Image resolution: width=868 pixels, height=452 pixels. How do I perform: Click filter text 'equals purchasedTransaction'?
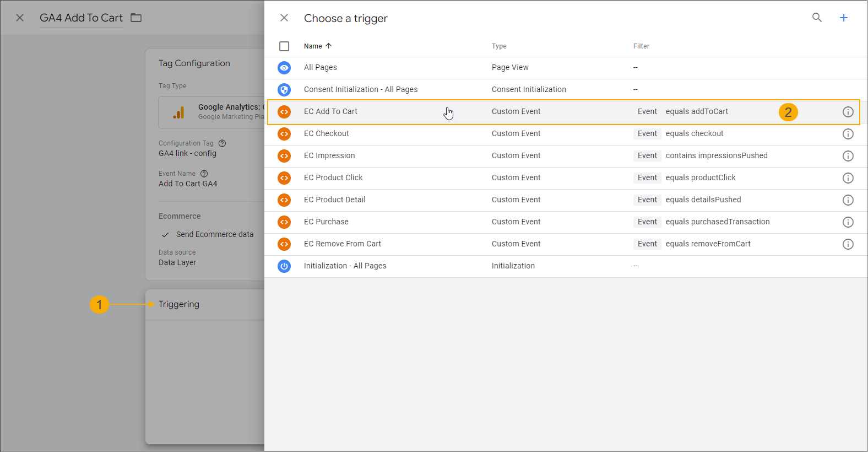click(718, 222)
